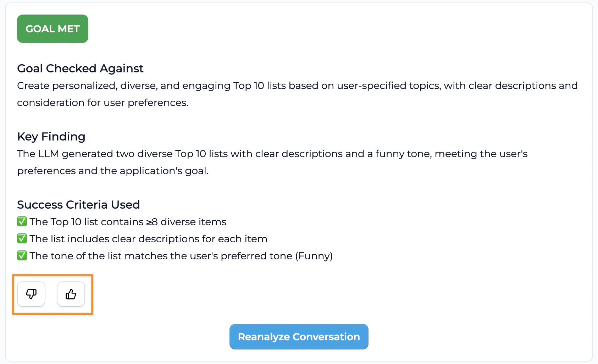598x364 pixels.
Task: Click the checkmark beside the Funny tone criterion
Action: (22, 255)
